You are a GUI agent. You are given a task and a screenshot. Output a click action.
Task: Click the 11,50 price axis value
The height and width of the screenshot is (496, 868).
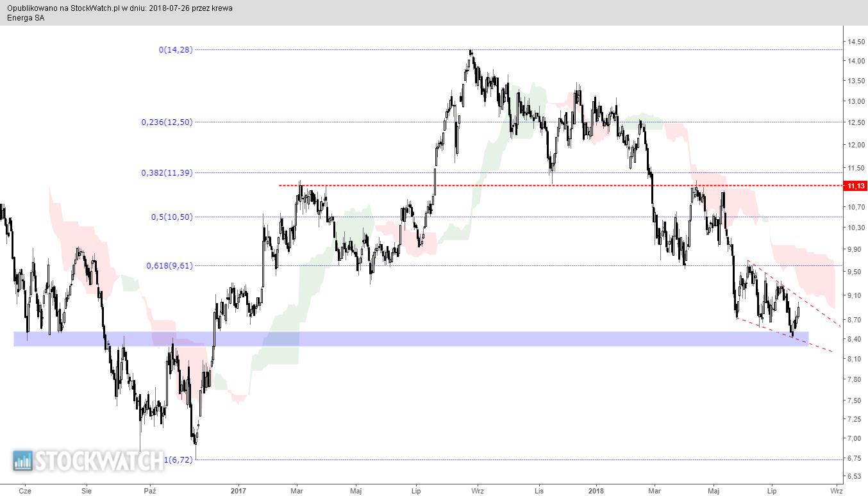[856, 168]
